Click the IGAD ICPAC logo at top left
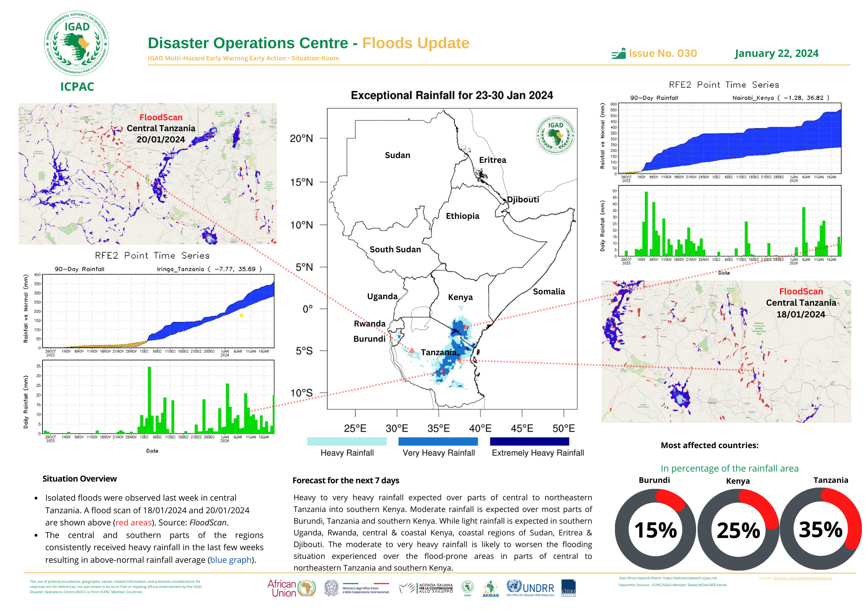The width and height of the screenshot is (868, 614). [76, 43]
